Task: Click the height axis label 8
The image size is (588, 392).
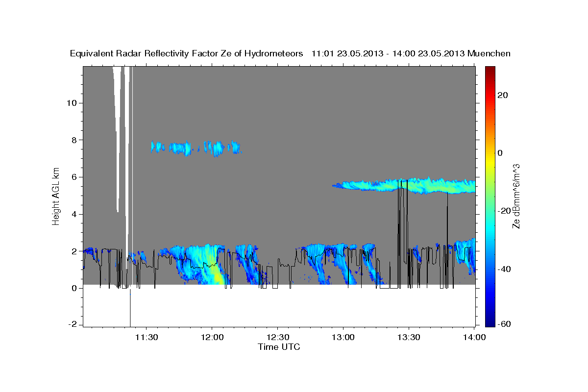Action: pyautogui.click(x=74, y=140)
